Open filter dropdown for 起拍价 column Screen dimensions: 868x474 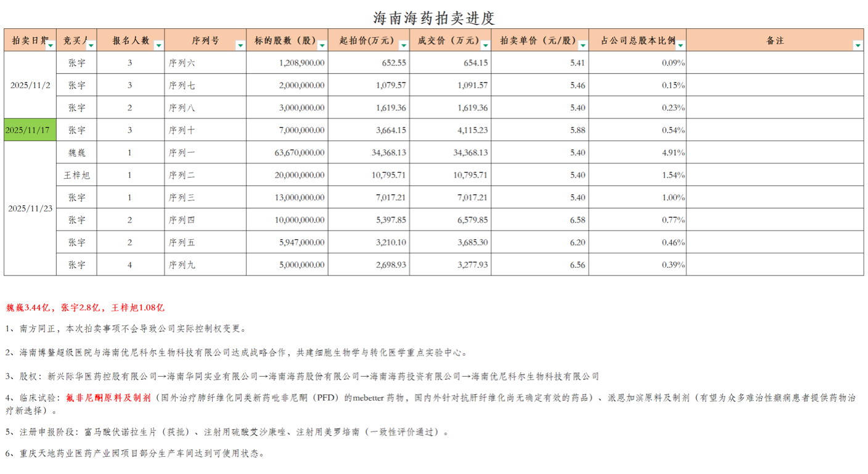[x=404, y=46]
